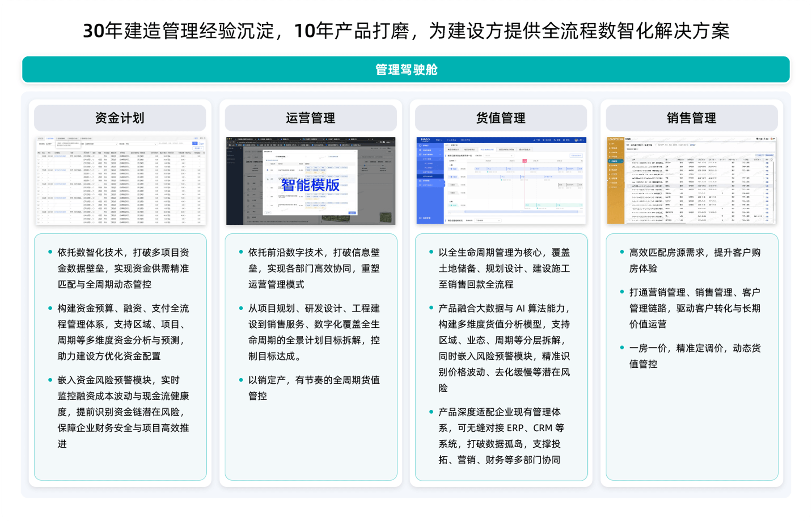Open the 资金计划 section header

pos(120,118)
